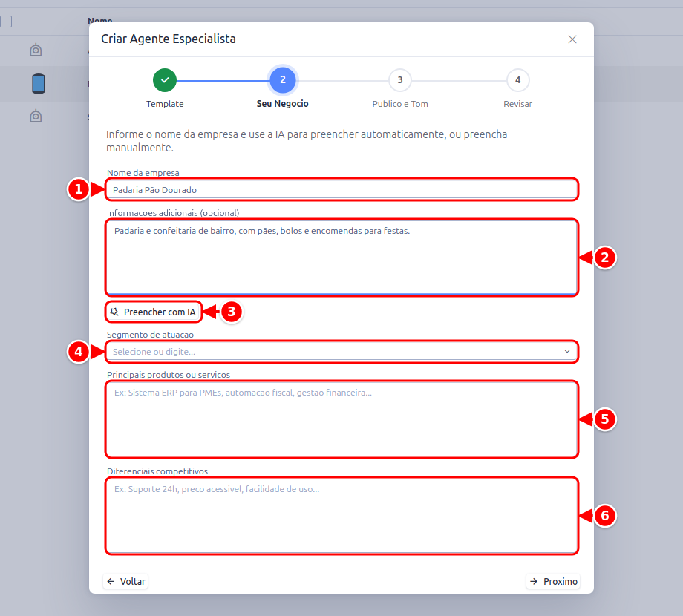Click the right arrow icon beside Proximo

tap(534, 581)
